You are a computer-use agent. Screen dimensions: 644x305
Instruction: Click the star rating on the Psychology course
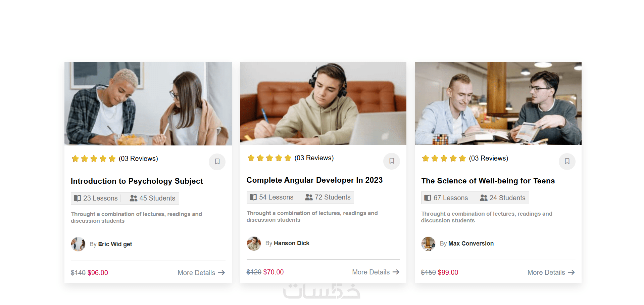tap(94, 159)
